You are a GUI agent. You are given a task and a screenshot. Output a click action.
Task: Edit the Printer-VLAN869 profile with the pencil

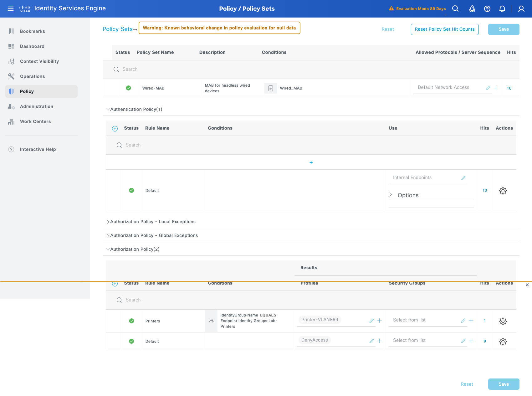coord(371,321)
